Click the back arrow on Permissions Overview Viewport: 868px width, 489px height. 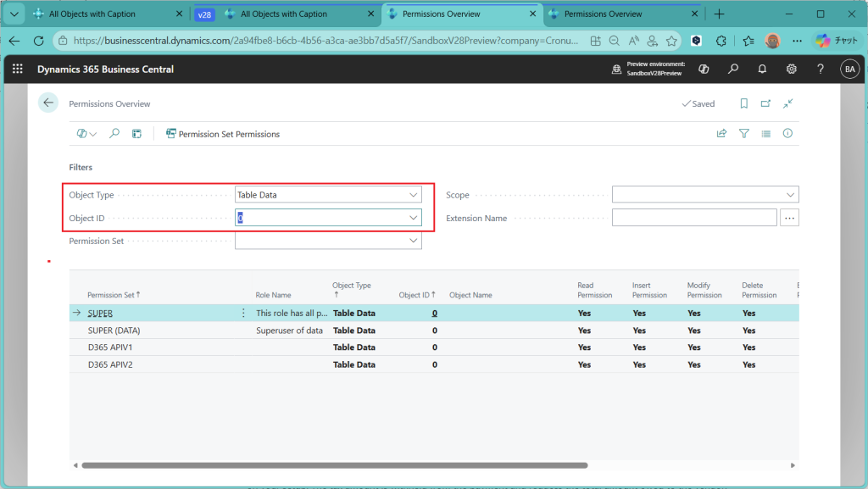click(x=48, y=103)
